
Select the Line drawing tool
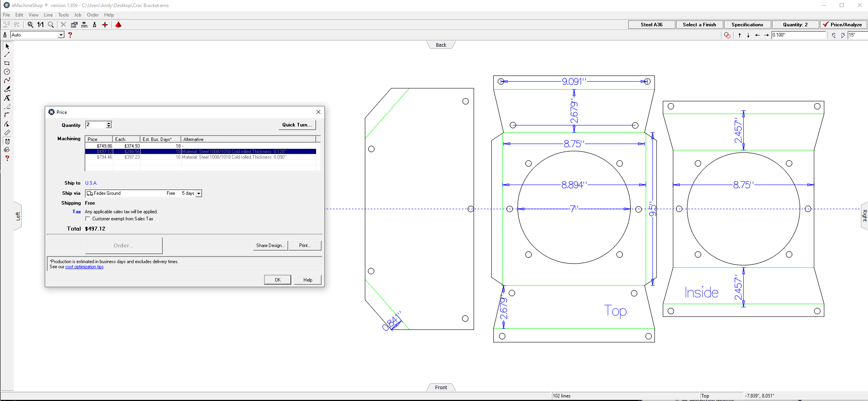click(x=7, y=55)
